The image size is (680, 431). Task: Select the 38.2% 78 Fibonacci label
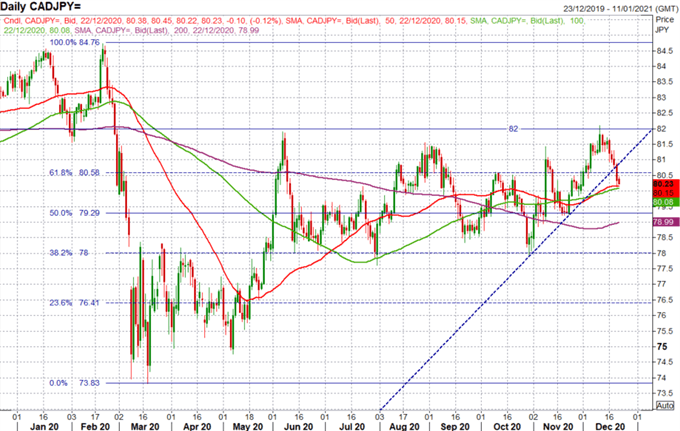[69, 253]
